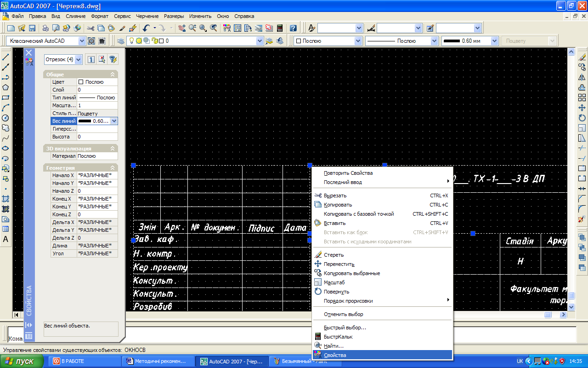Viewport: 588px width, 368px height.
Task: Toggle layer 0 lock padlock icon
Action: pos(155,40)
